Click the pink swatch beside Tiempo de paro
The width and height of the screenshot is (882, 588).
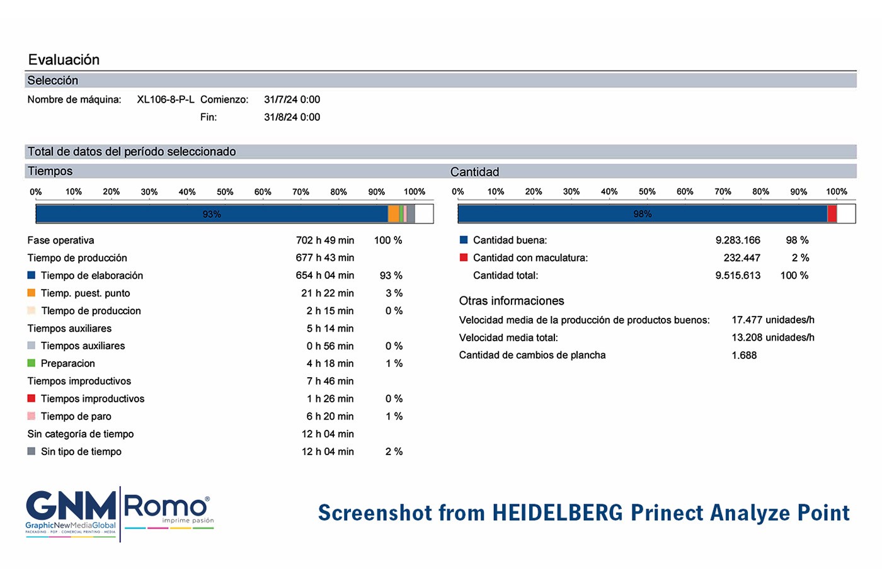point(31,416)
